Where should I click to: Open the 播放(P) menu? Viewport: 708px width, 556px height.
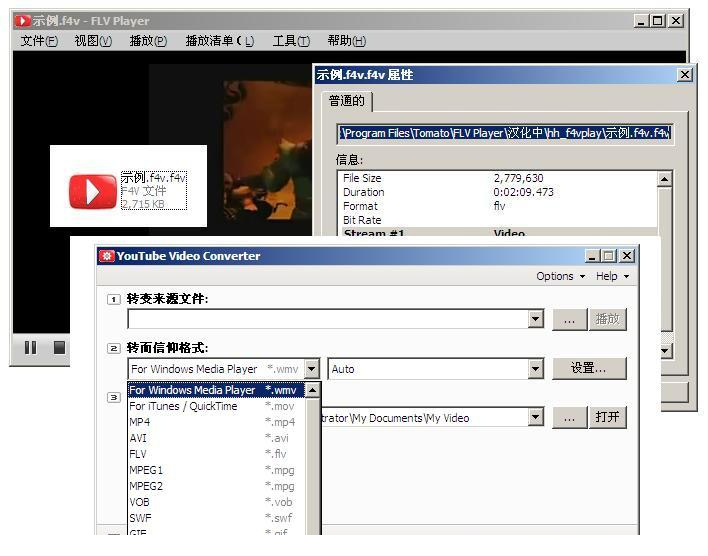click(x=148, y=41)
